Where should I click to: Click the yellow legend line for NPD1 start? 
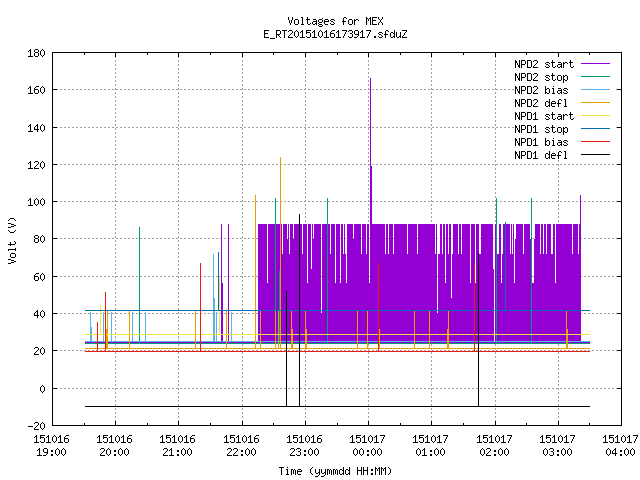[x=595, y=116]
